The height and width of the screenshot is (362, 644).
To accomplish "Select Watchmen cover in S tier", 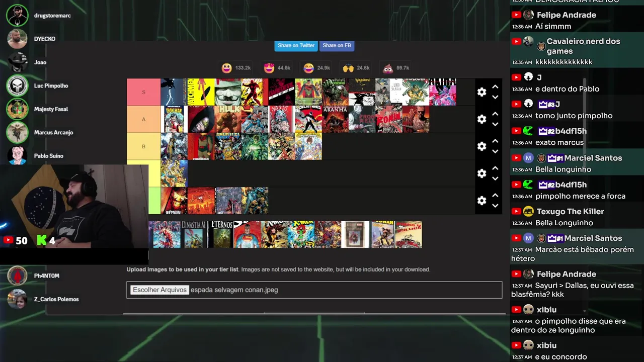I will click(x=201, y=92).
